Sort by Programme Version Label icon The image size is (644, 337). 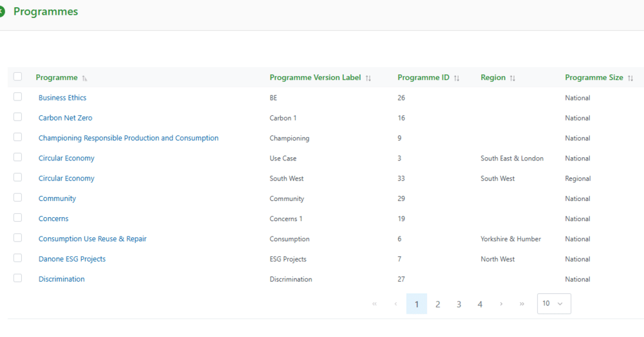[x=368, y=78]
